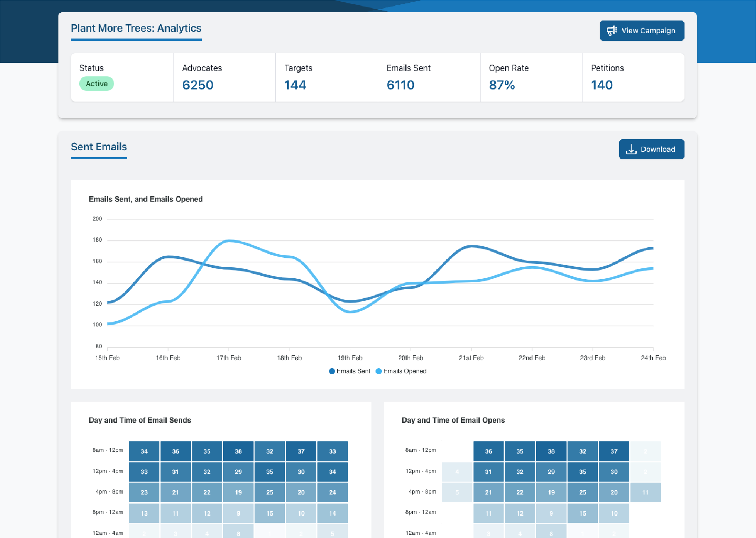This screenshot has height=538, width=756.
Task: Toggle the Emails Opened legend dot
Action: 379,372
